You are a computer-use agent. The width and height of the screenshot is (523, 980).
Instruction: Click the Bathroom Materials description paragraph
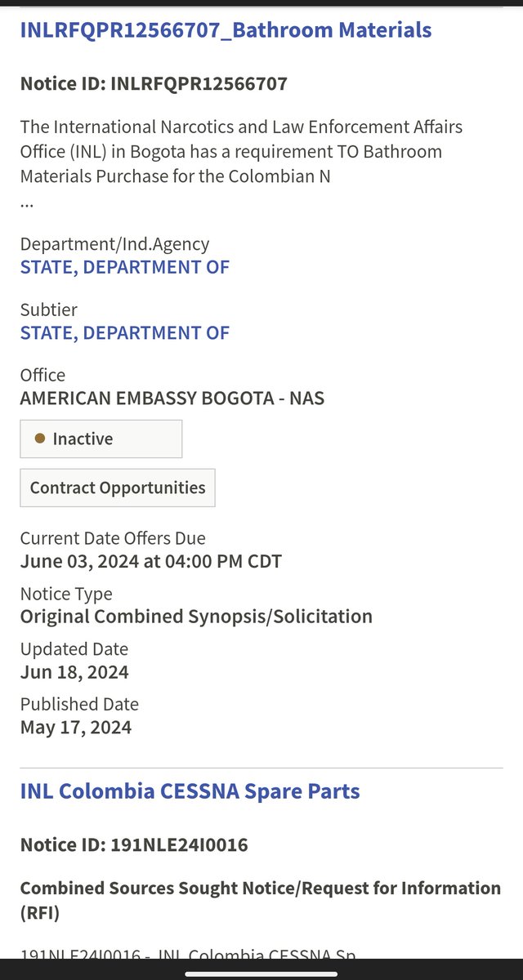tap(241, 151)
